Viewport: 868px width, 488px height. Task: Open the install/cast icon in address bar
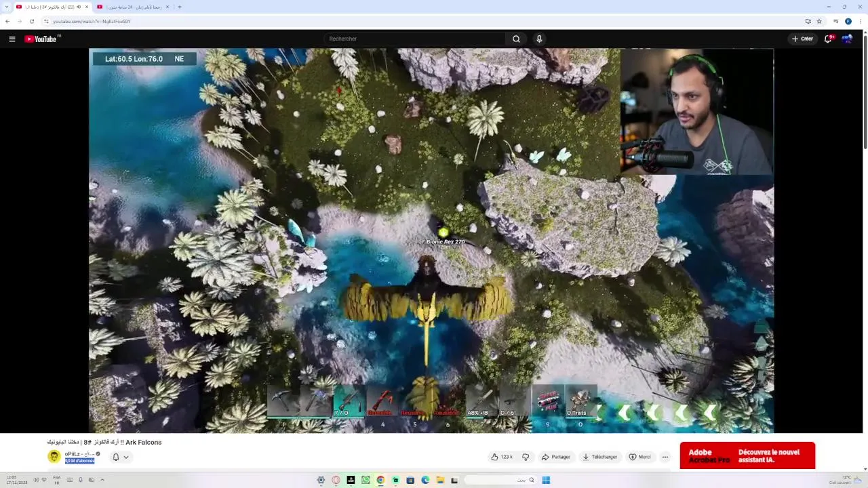808,21
